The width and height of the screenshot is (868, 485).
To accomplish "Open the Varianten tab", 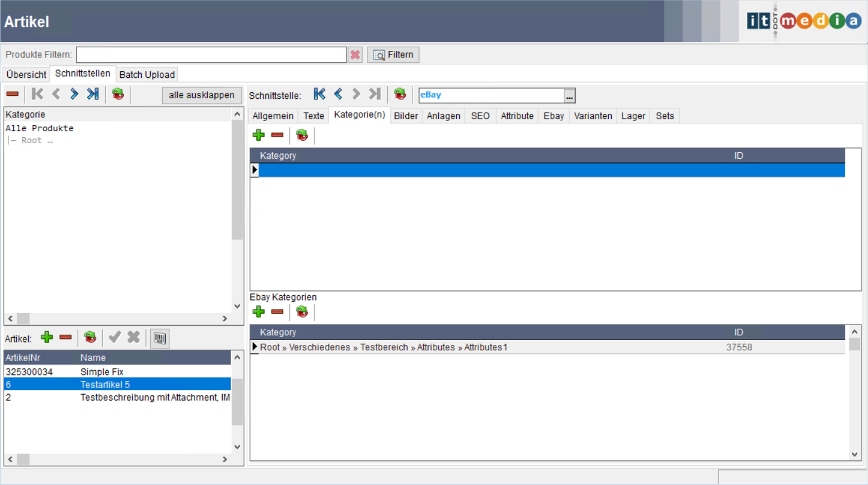I will click(x=593, y=116).
